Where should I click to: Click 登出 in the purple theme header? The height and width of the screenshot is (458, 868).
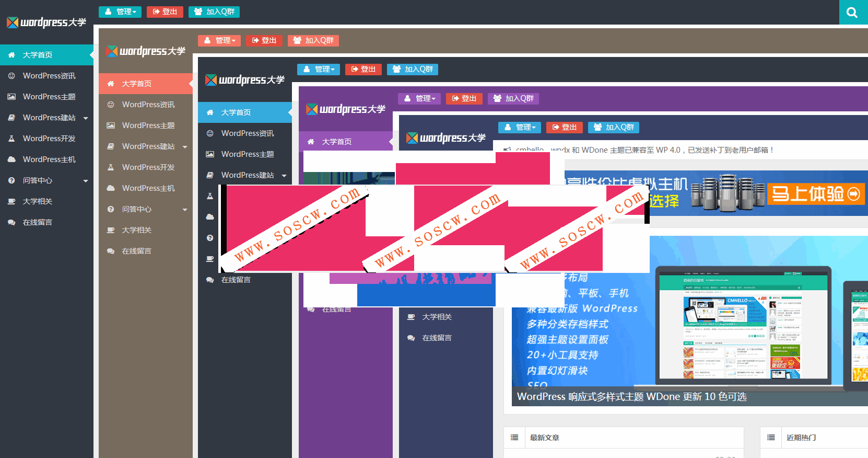click(464, 98)
